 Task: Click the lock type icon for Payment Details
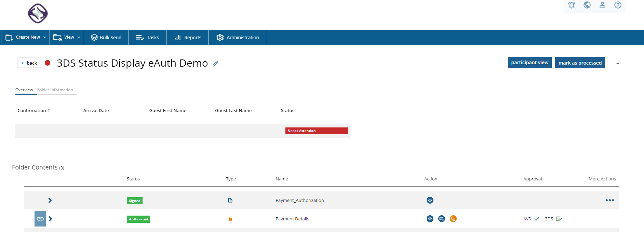point(230,219)
